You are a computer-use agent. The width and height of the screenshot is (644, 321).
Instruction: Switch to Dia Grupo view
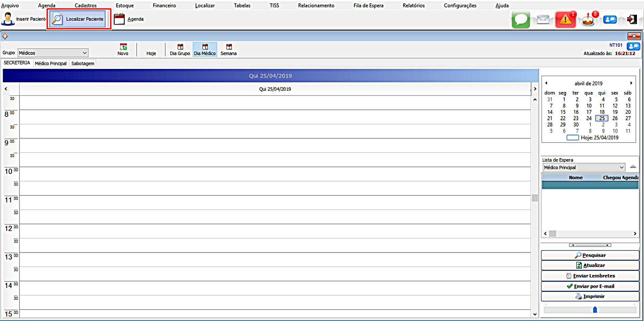180,49
